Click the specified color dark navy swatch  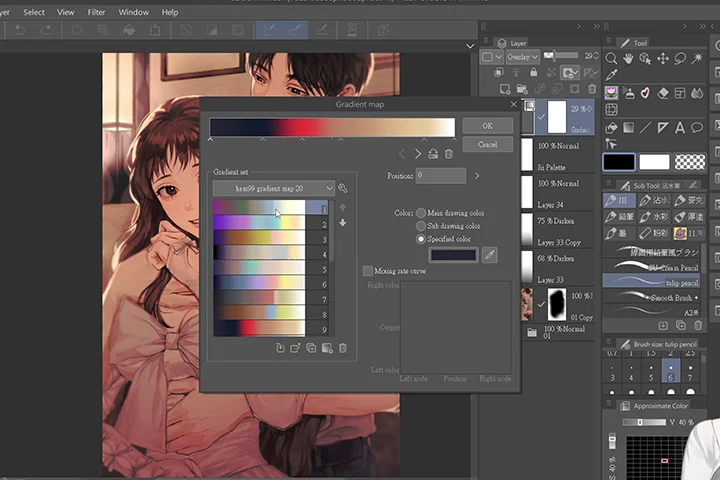453,255
